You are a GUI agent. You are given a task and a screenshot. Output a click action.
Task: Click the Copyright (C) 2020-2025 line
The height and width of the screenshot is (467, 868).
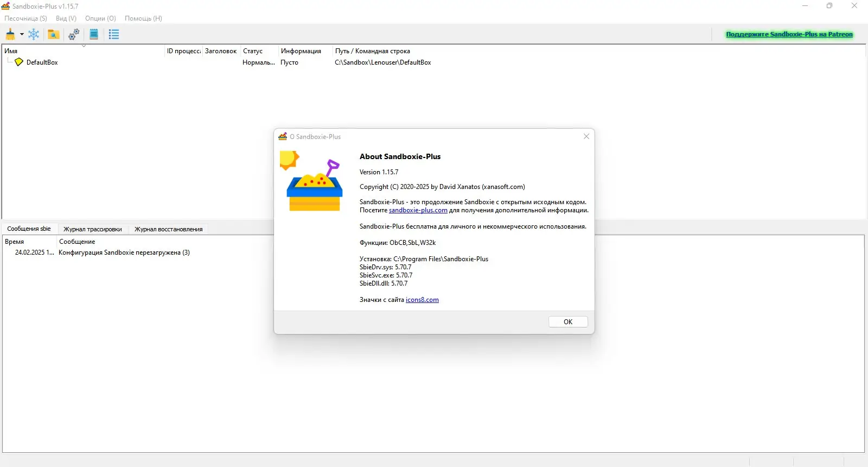point(442,187)
